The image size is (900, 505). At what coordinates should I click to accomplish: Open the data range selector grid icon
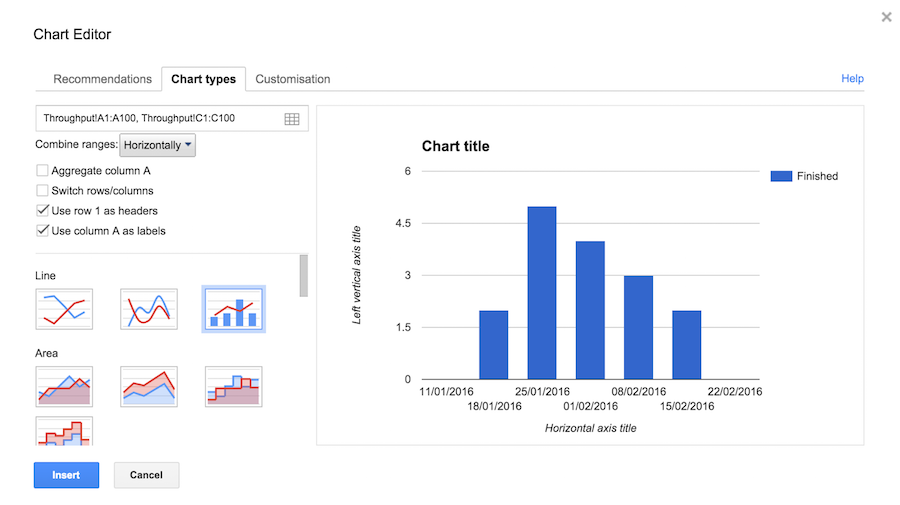click(x=292, y=119)
